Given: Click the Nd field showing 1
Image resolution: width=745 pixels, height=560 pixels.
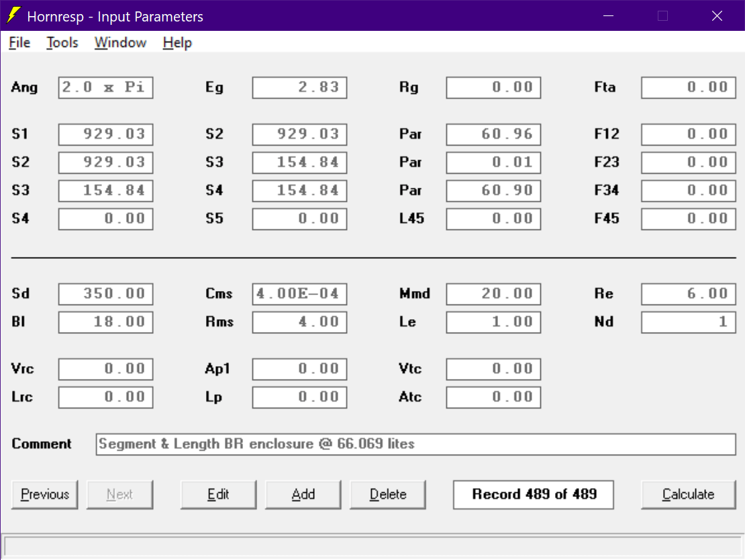Looking at the screenshot, I should [688, 322].
